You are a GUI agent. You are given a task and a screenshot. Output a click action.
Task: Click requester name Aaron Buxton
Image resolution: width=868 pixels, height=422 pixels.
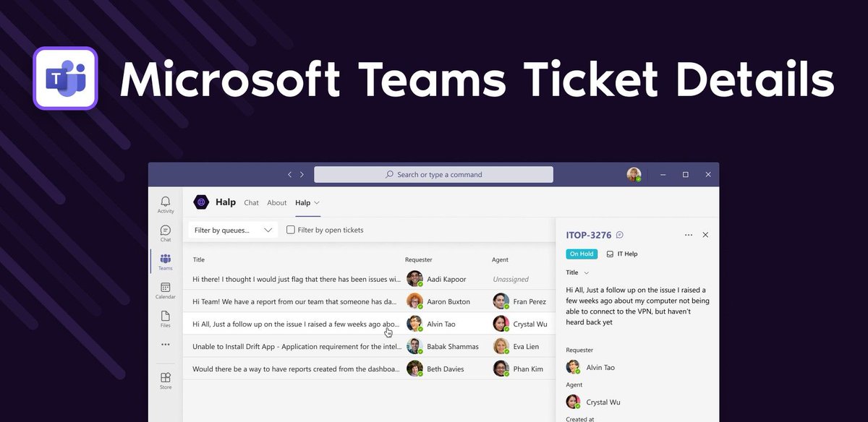(x=448, y=301)
